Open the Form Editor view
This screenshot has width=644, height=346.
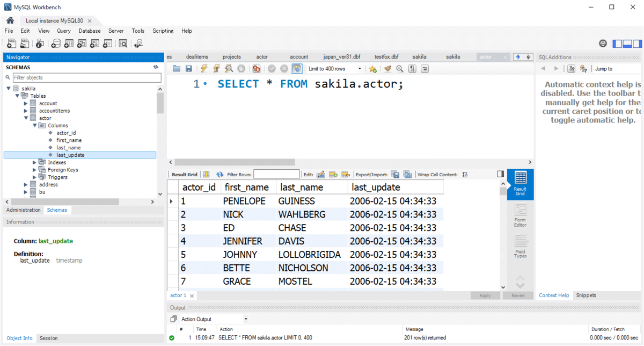click(x=520, y=215)
